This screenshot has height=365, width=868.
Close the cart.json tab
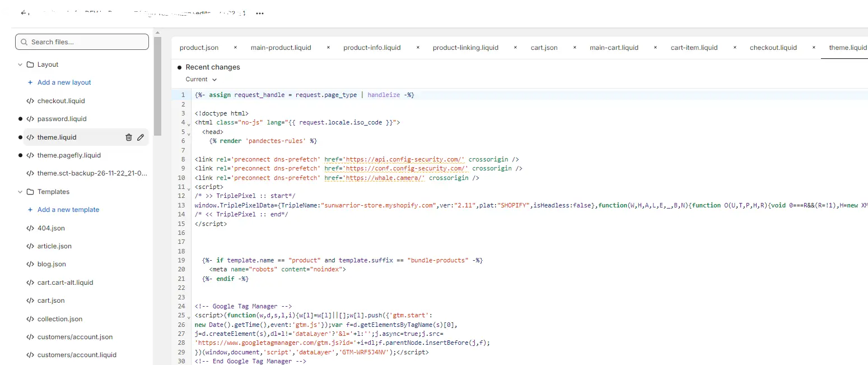point(575,48)
